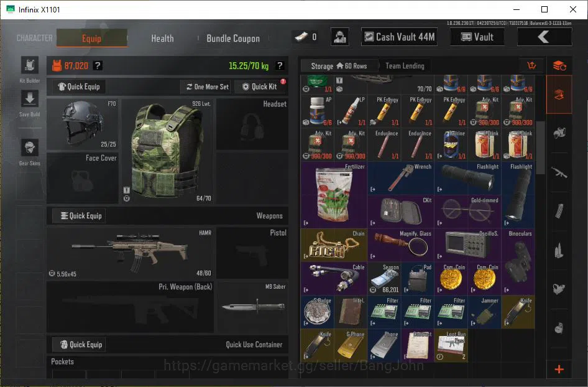The width and height of the screenshot is (588, 387).
Task: Select the Jammer item
Action: [x=484, y=312]
